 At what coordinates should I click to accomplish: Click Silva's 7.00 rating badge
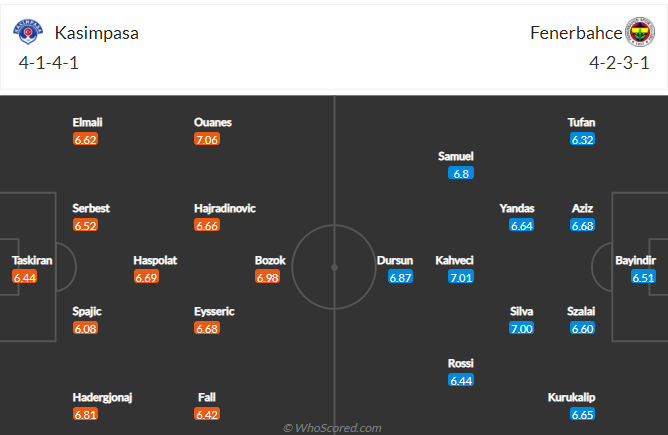coord(521,328)
